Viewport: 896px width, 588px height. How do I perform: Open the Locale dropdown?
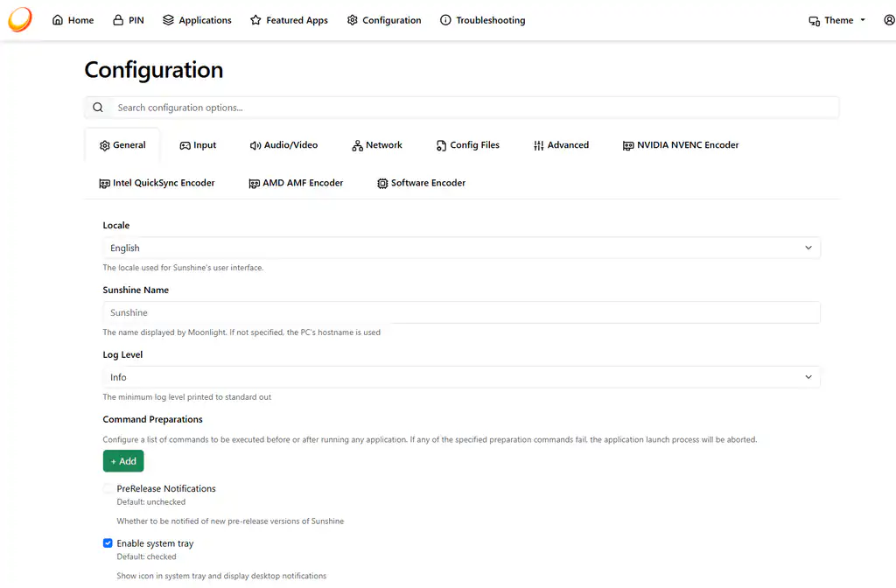(x=461, y=248)
